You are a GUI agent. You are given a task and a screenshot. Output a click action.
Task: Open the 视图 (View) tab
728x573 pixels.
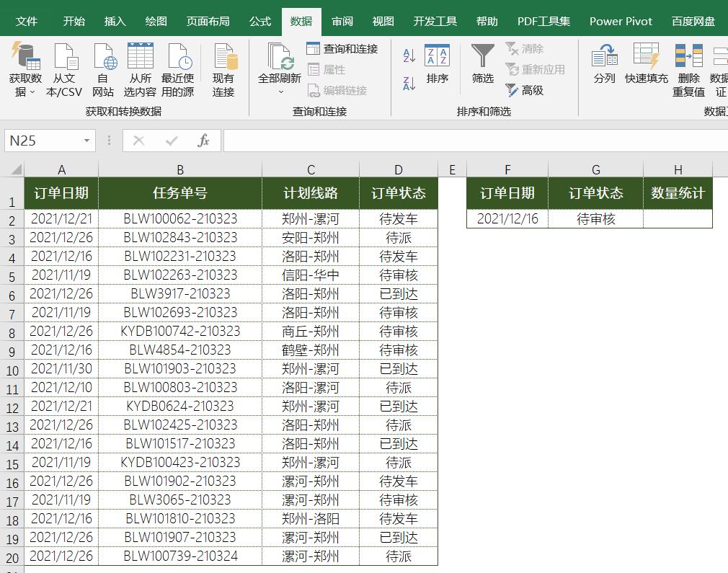383,22
